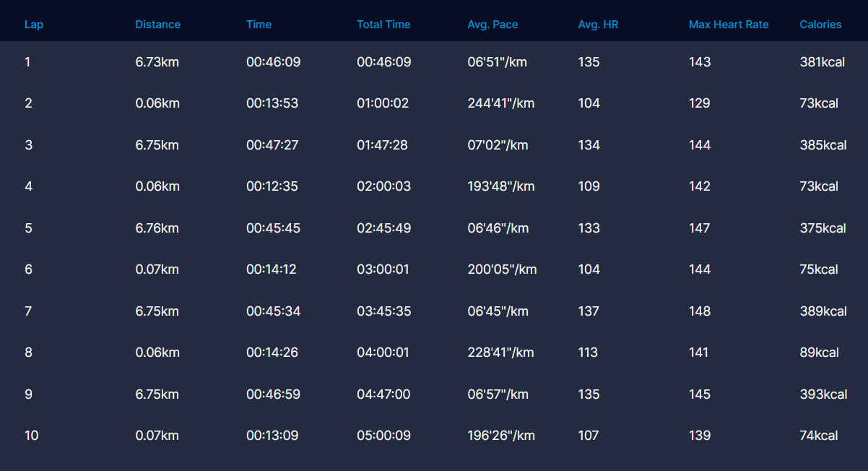Click total time 02:00:03 in lap 4
Image resolution: width=868 pixels, height=471 pixels.
(x=383, y=186)
